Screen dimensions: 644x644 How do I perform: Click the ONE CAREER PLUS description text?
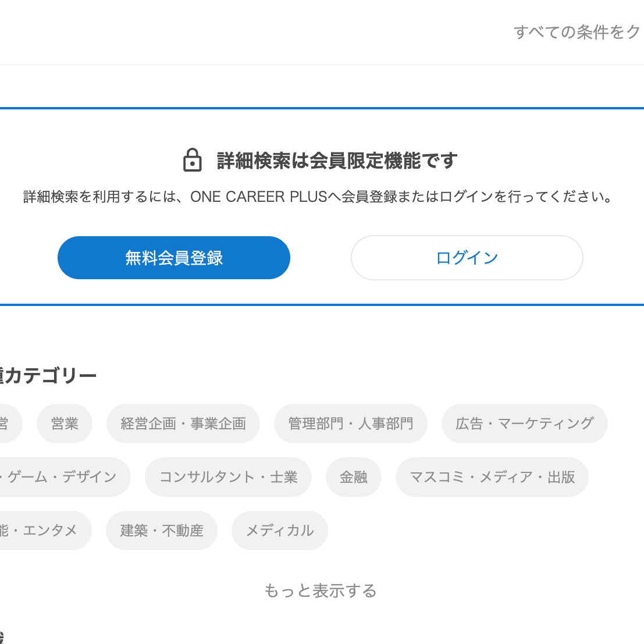click(x=319, y=197)
